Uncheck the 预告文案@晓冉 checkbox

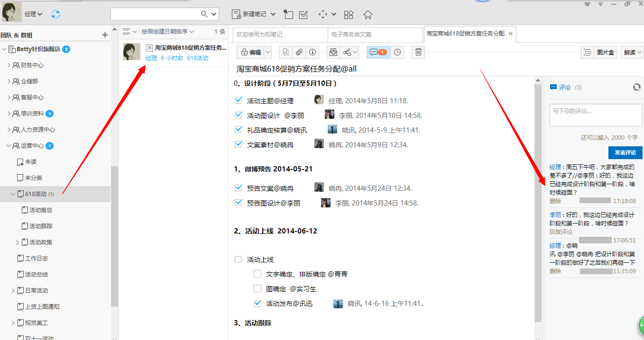pos(239,188)
